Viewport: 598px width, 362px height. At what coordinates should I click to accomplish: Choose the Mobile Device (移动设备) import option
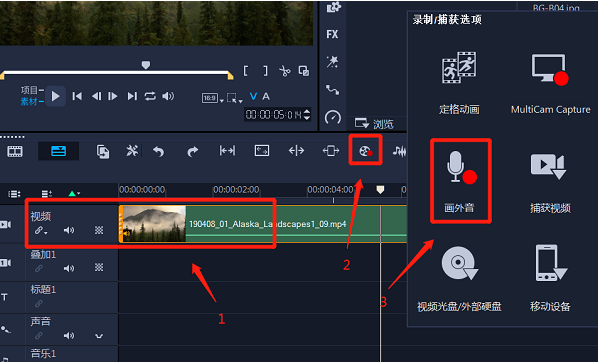click(550, 278)
